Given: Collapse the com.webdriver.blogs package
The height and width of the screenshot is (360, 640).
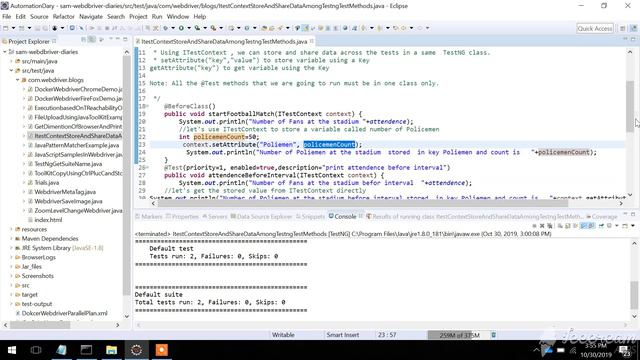Looking at the screenshot, I should coord(18,80).
